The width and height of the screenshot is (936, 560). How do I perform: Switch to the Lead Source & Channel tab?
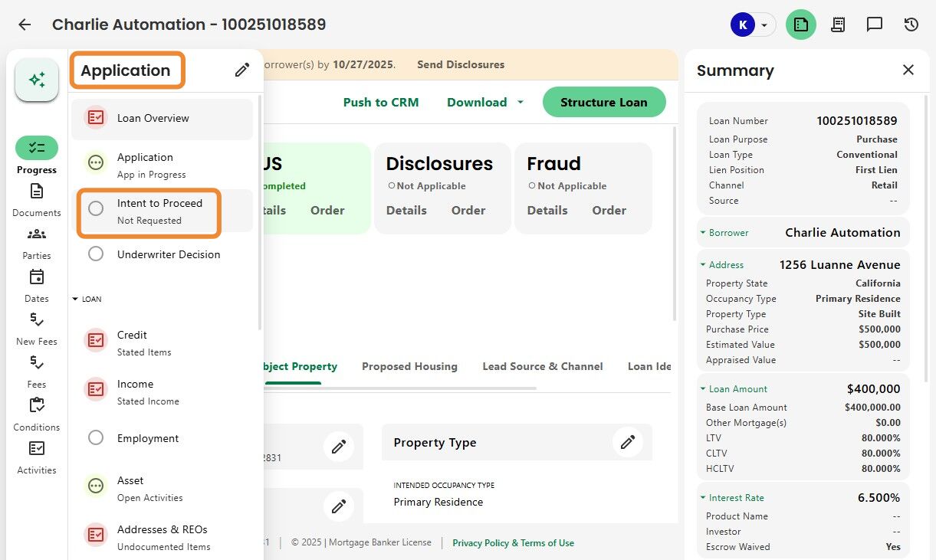tap(543, 366)
